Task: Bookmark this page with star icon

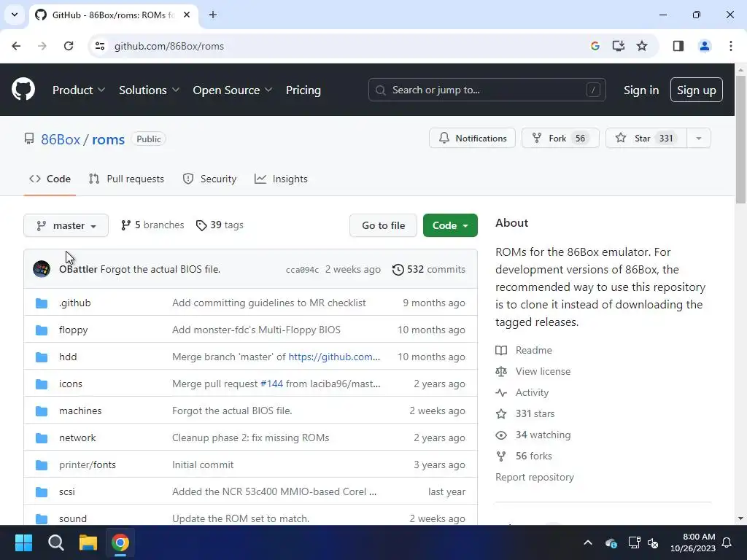Action: [x=642, y=46]
